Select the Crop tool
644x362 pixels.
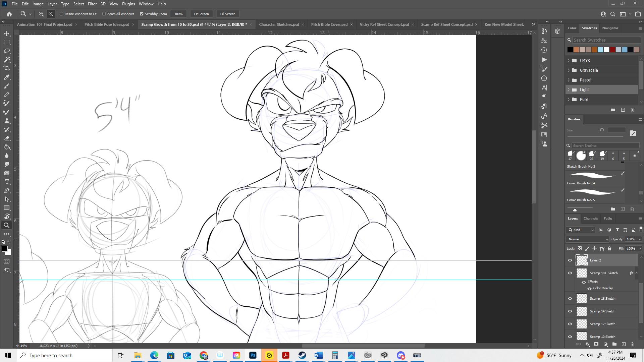7,68
